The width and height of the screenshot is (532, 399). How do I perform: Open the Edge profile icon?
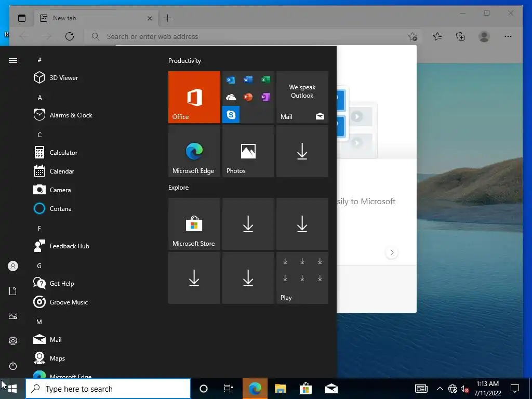[484, 36]
